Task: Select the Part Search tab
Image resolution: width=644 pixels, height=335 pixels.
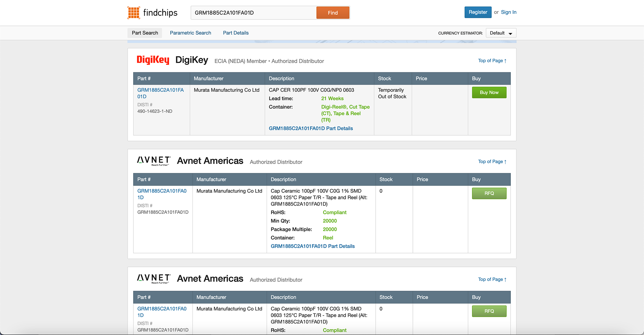Action: (145, 33)
